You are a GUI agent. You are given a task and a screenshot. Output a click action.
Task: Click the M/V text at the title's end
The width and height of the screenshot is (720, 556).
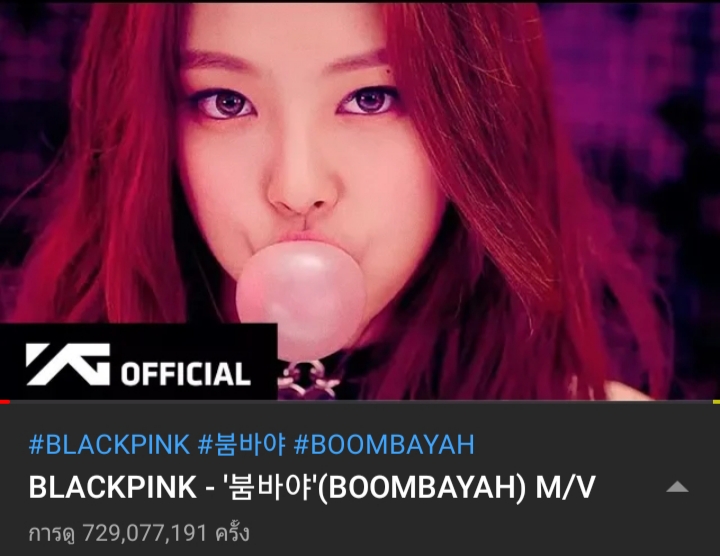565,487
